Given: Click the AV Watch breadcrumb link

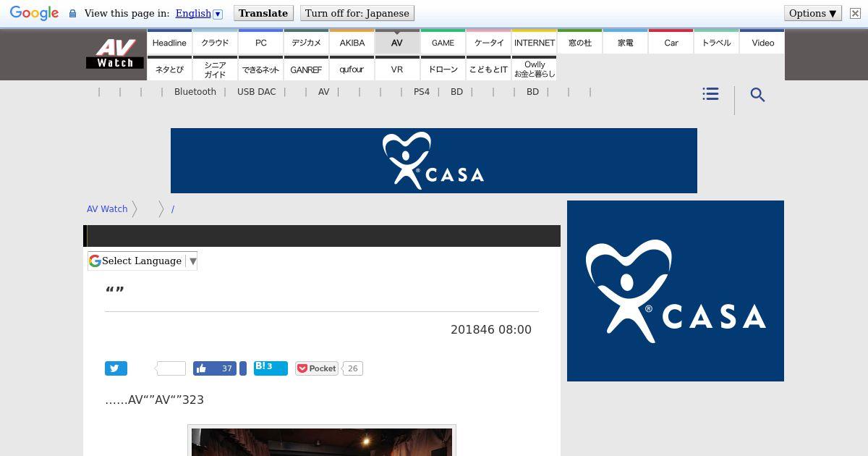Looking at the screenshot, I should (107, 208).
